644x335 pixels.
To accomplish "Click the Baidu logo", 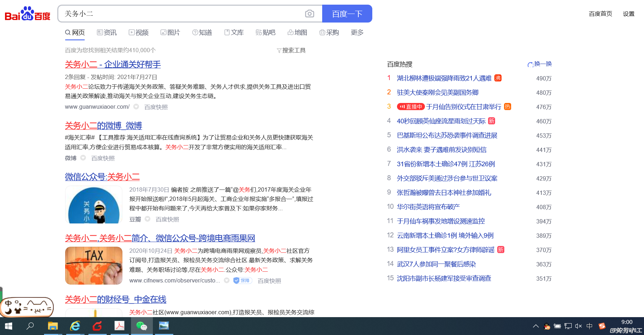I will [28, 14].
